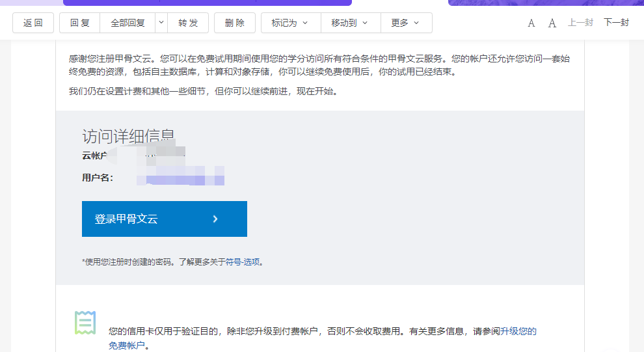Click the sentence 您的信用卡仅用于验证目的
This screenshot has width=644, height=352.
pos(323,338)
